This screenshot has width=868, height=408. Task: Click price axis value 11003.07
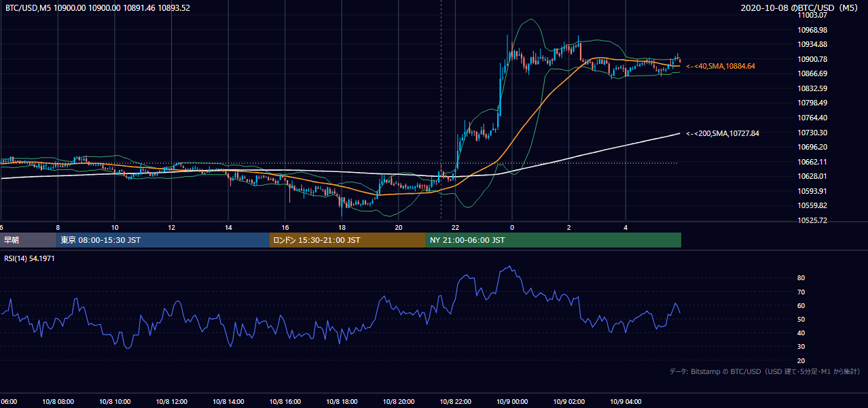coord(812,16)
